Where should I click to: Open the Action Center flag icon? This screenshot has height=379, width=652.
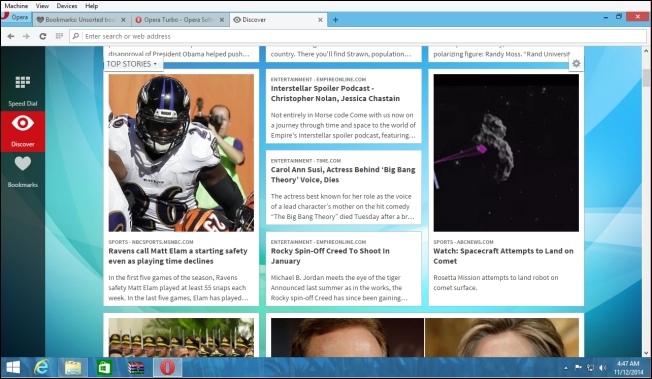point(578,368)
